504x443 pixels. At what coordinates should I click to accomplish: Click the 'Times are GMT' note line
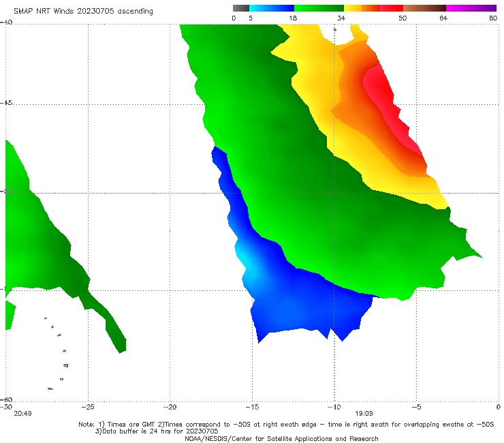[x=286, y=425]
